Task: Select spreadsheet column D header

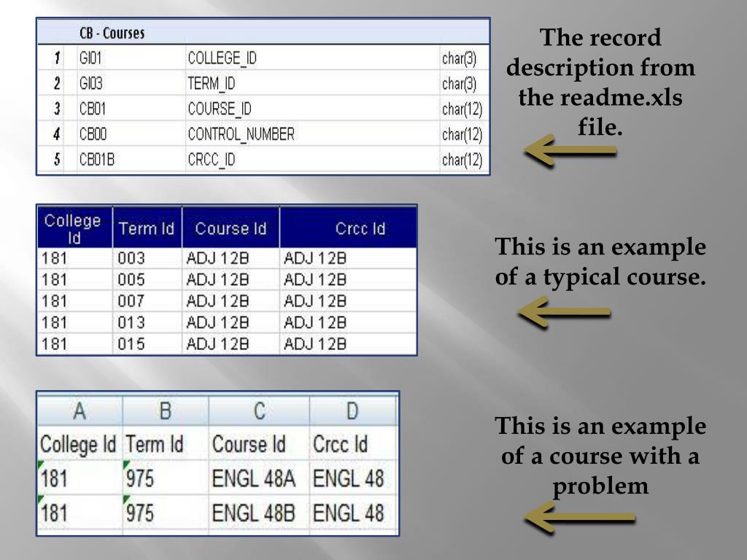Action: pos(352,411)
